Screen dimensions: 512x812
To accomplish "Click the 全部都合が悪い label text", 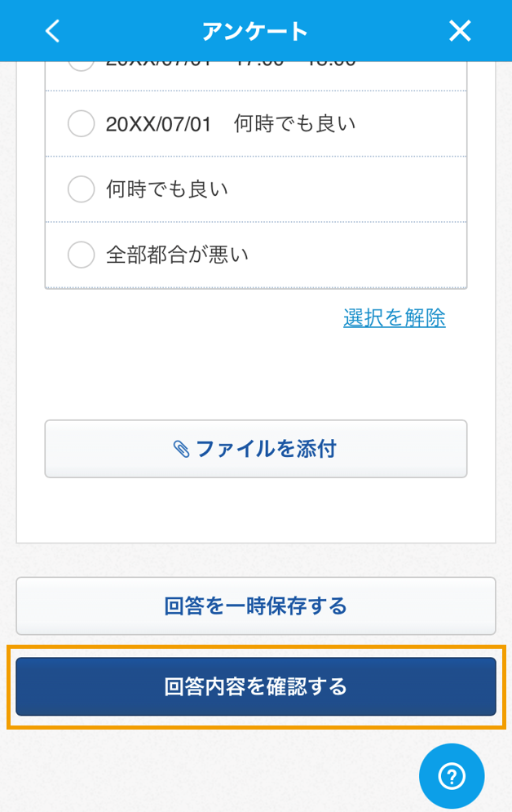I will point(178,255).
